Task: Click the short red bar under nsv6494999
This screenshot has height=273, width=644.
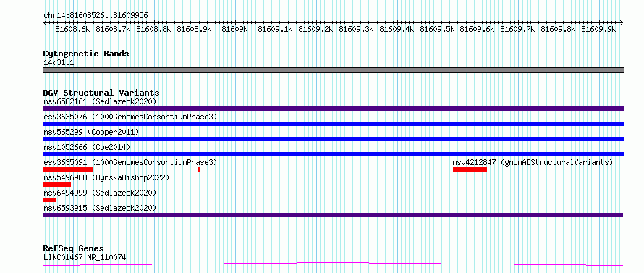Action: point(49,200)
